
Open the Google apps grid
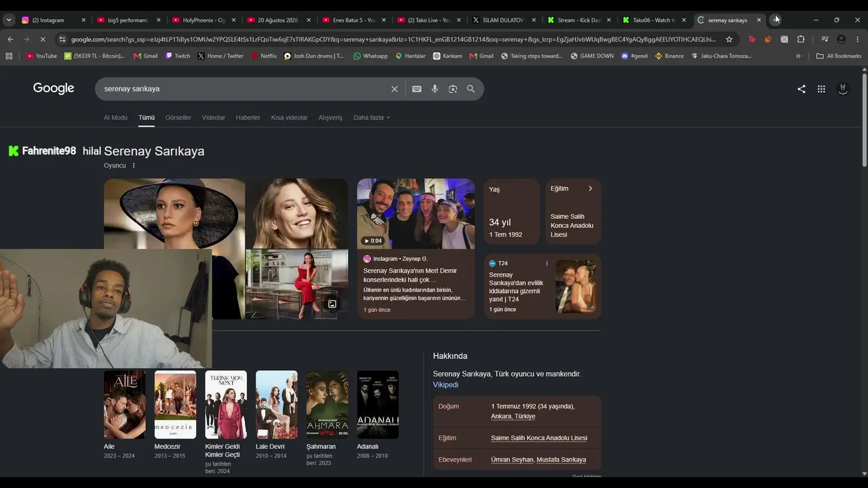(821, 89)
